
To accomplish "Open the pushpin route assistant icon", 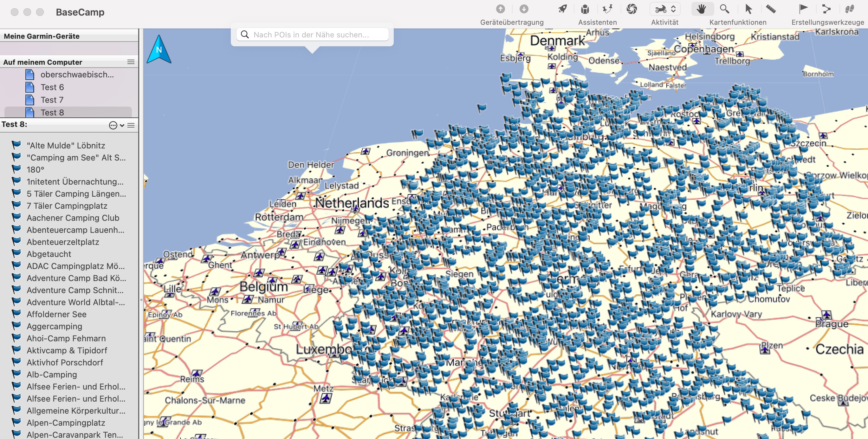I will [607, 9].
